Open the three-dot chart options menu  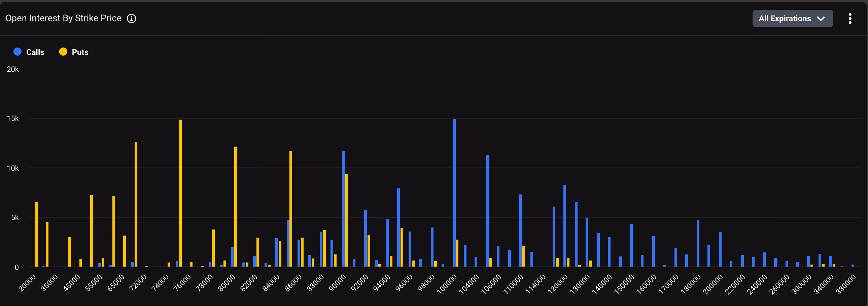850,19
